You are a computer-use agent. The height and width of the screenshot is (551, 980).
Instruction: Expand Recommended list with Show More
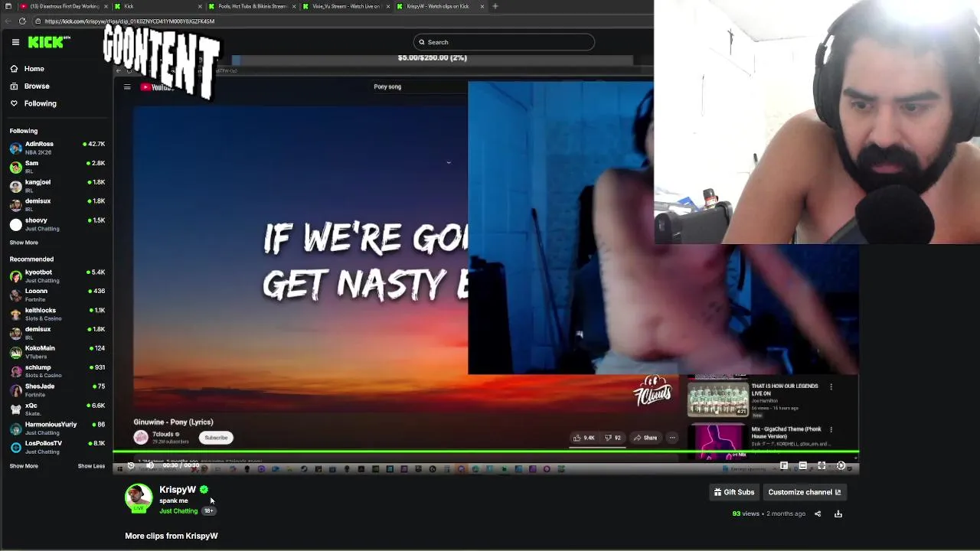[24, 466]
